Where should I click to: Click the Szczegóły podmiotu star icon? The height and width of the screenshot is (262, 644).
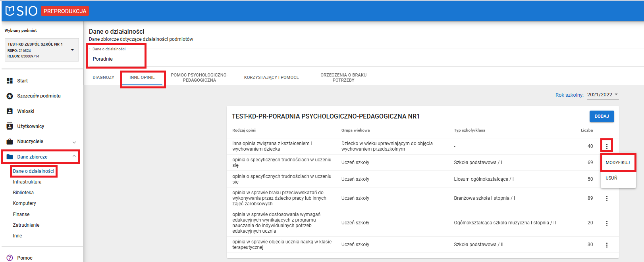[10, 96]
